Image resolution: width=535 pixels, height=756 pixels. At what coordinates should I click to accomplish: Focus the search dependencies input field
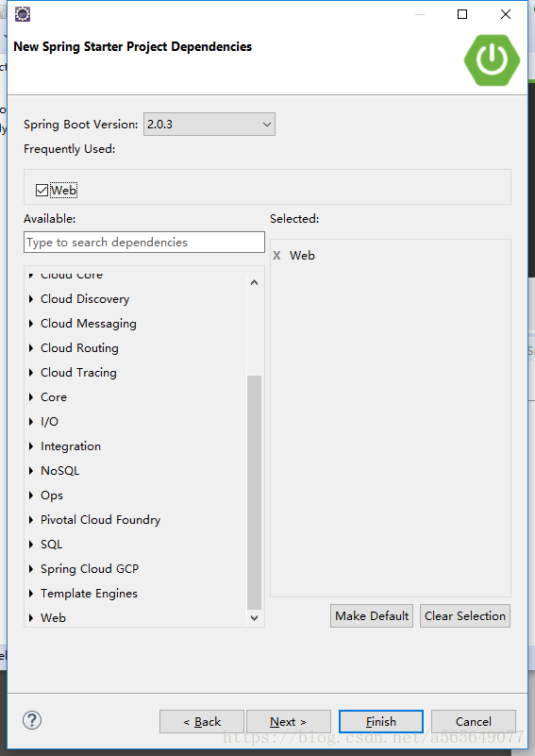click(144, 242)
